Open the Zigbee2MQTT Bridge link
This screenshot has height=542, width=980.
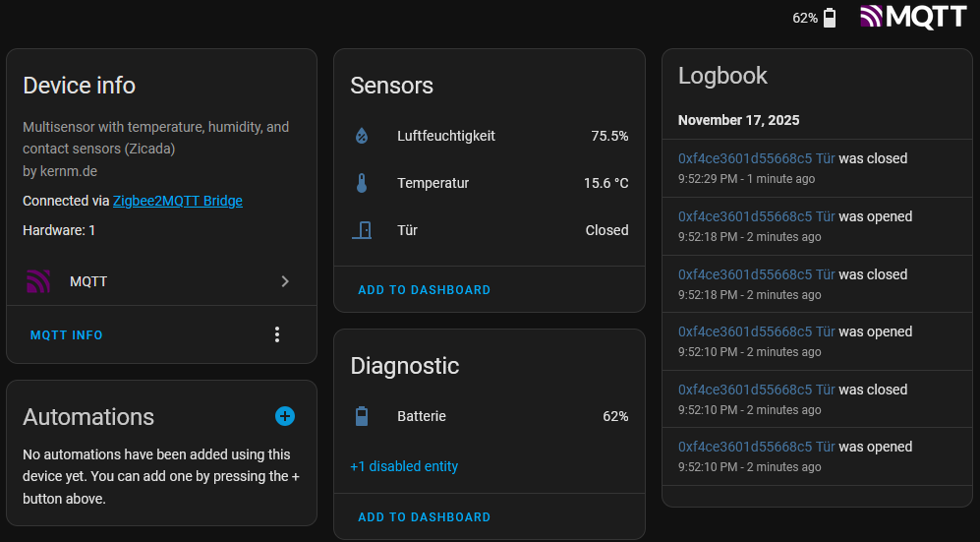[178, 201]
